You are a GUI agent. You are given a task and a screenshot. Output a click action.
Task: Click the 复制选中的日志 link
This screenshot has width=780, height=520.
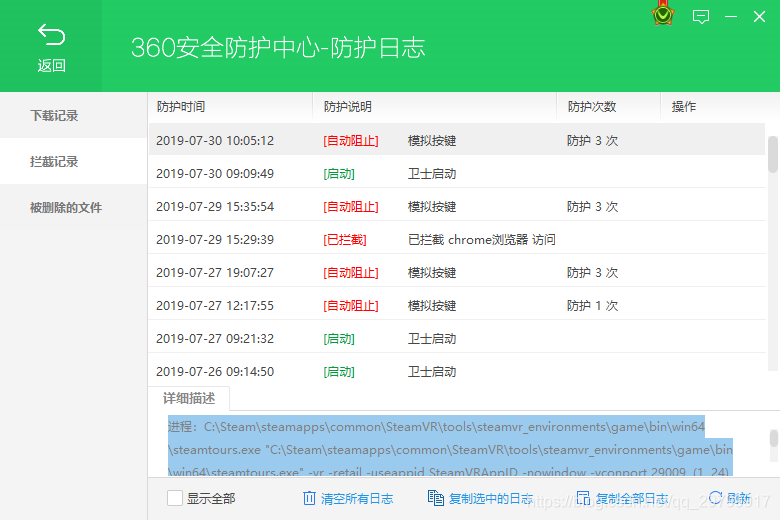pyautogui.click(x=490, y=499)
